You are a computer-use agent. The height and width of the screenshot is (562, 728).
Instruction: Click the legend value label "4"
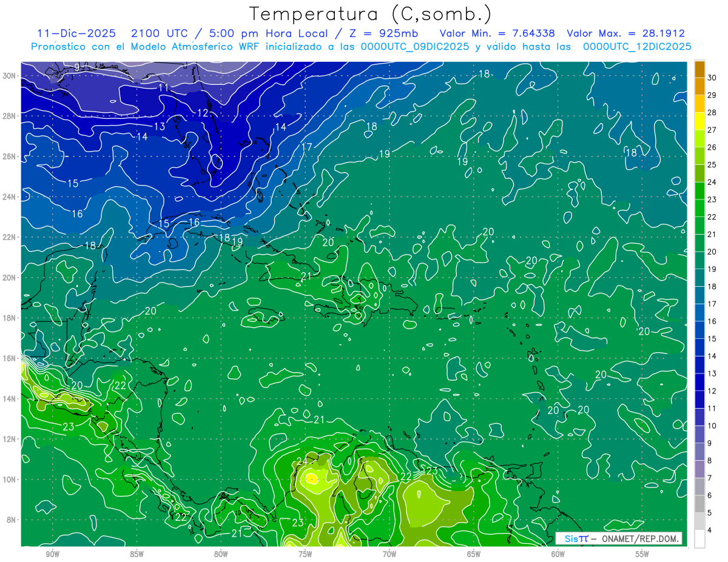pyautogui.click(x=710, y=530)
